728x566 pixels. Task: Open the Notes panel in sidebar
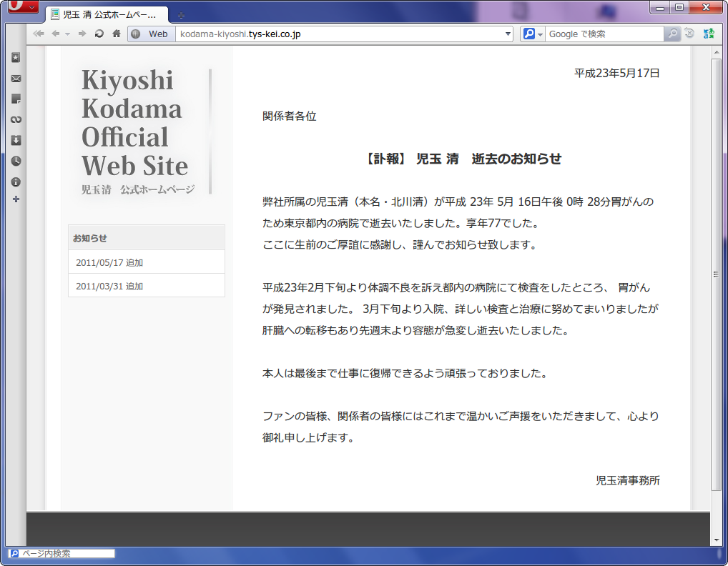(x=16, y=99)
